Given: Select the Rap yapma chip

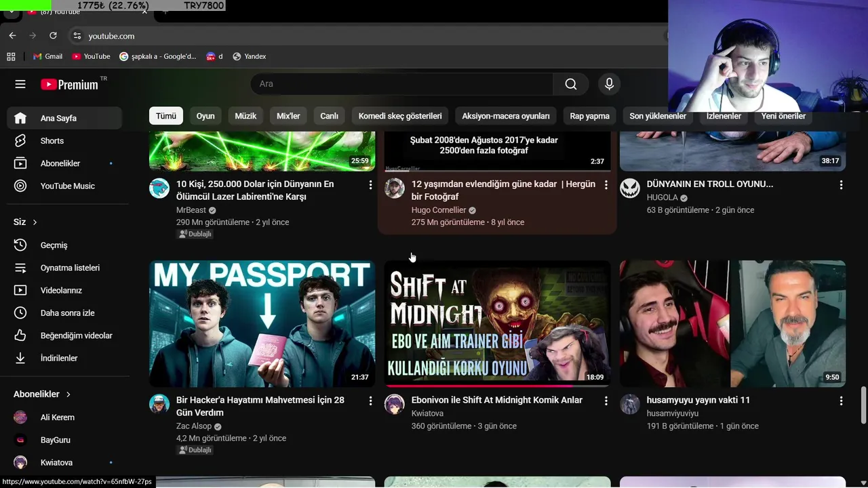Looking at the screenshot, I should point(589,116).
